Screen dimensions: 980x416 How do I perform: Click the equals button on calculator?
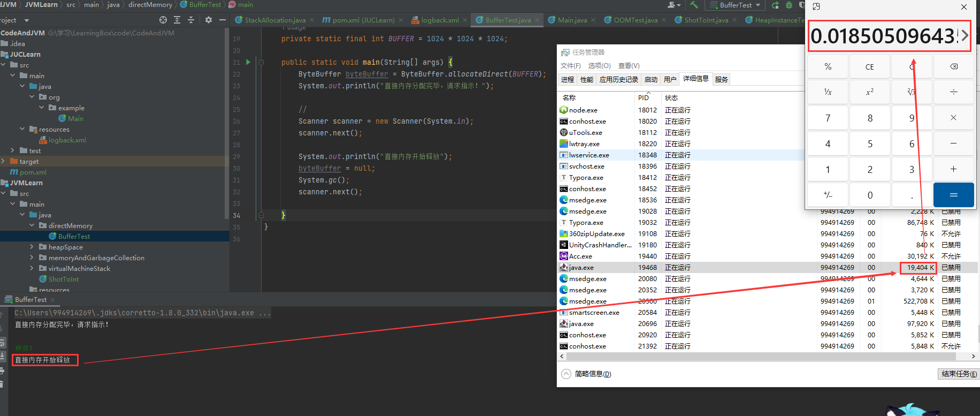tap(953, 195)
